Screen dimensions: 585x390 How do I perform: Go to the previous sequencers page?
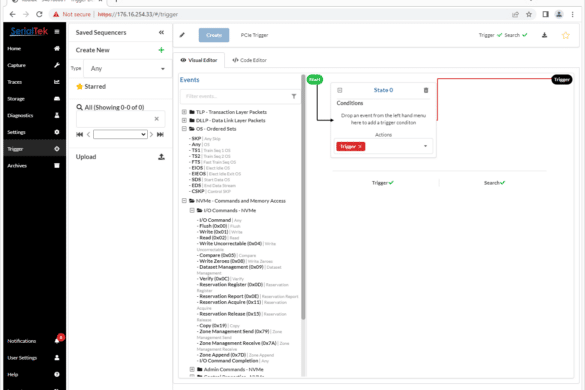(88, 134)
